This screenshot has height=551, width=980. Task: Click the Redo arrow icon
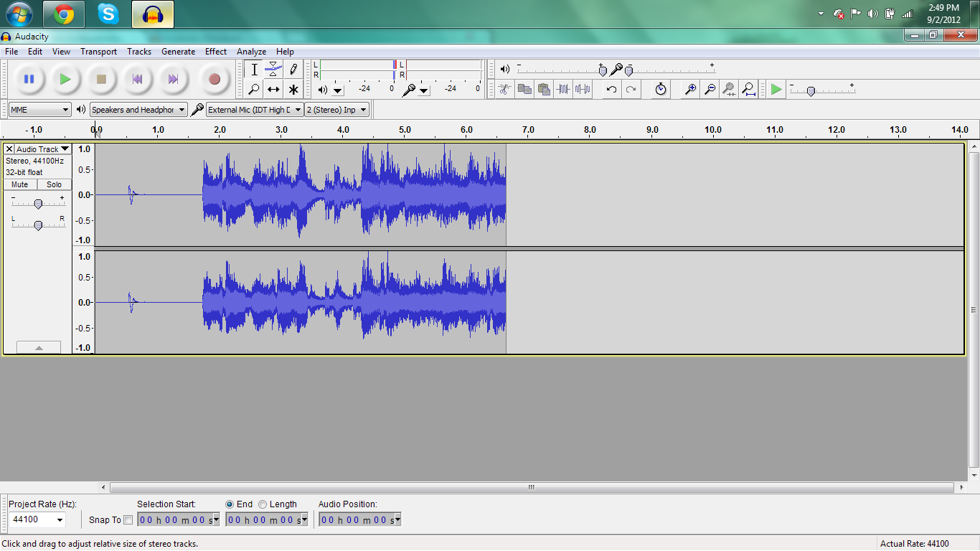tap(631, 89)
